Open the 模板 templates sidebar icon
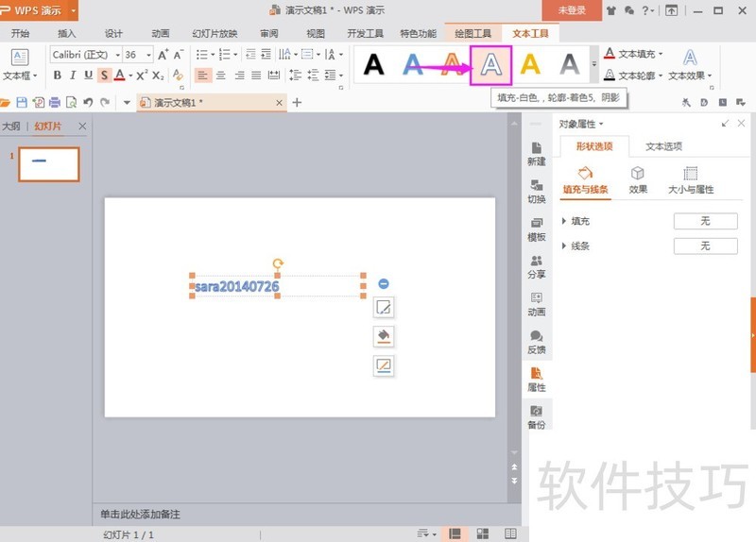Image resolution: width=756 pixels, height=542 pixels. click(536, 229)
